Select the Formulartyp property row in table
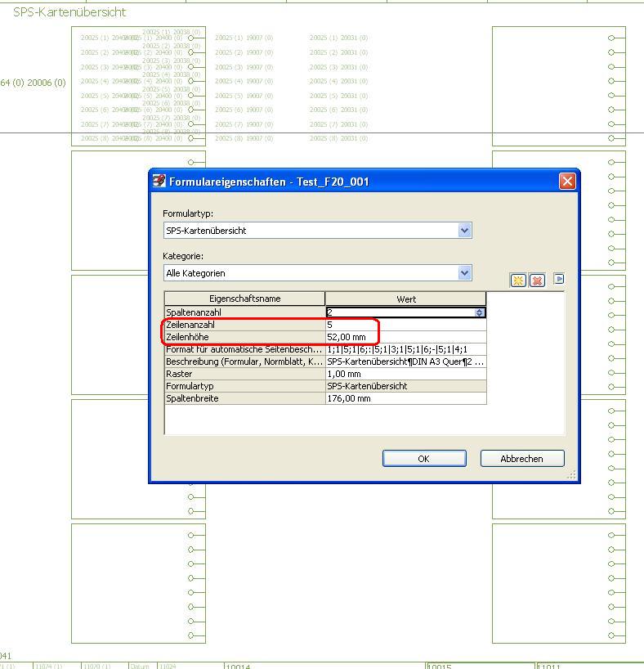The height and width of the screenshot is (669, 644). tap(325, 386)
